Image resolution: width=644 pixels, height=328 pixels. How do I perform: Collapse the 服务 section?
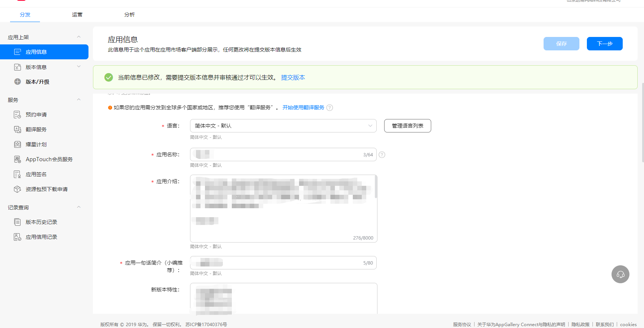(79, 100)
